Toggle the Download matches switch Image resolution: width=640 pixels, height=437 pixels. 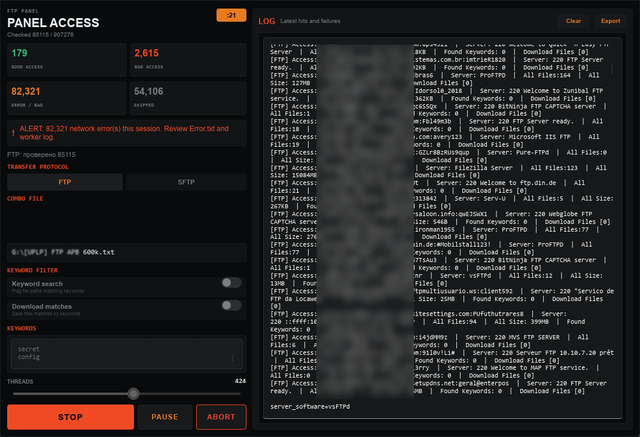click(231, 305)
